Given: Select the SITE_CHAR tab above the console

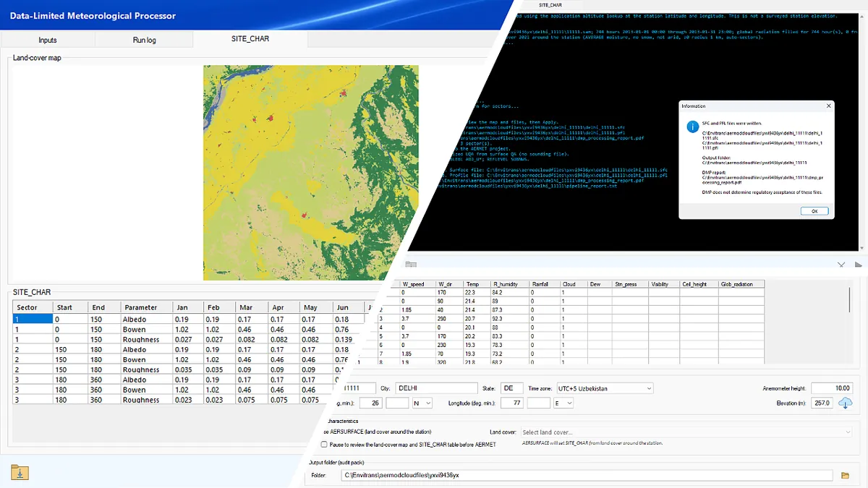Looking at the screenshot, I should click(551, 4).
